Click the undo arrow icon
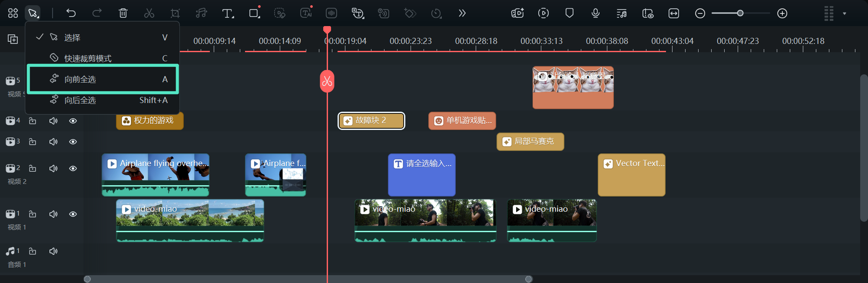This screenshot has width=868, height=283. [71, 13]
